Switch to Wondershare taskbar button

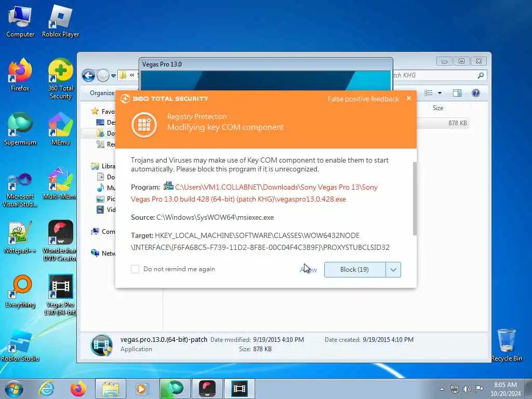tap(207, 389)
